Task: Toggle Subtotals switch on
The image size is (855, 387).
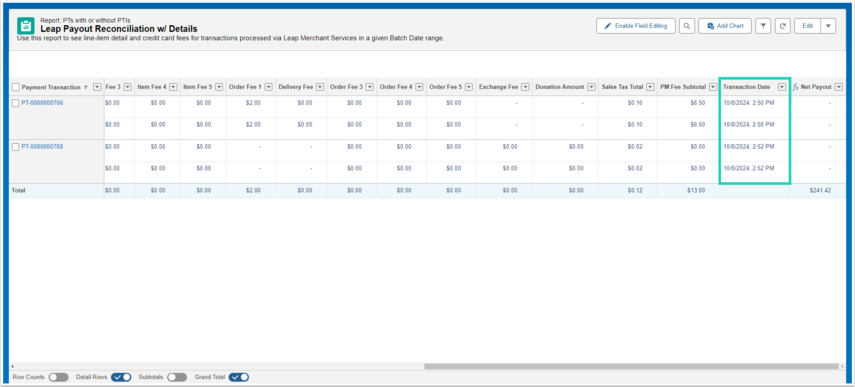Action: coord(177,377)
